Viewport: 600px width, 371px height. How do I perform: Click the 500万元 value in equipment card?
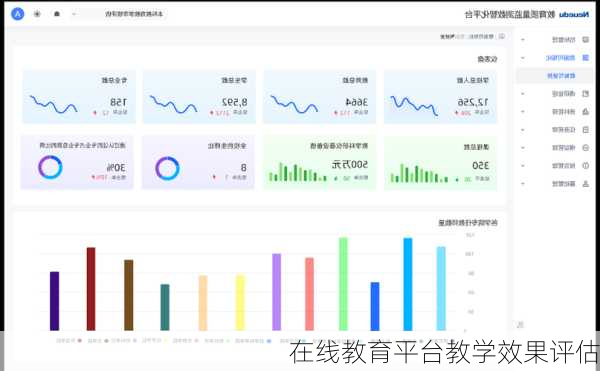click(x=350, y=165)
